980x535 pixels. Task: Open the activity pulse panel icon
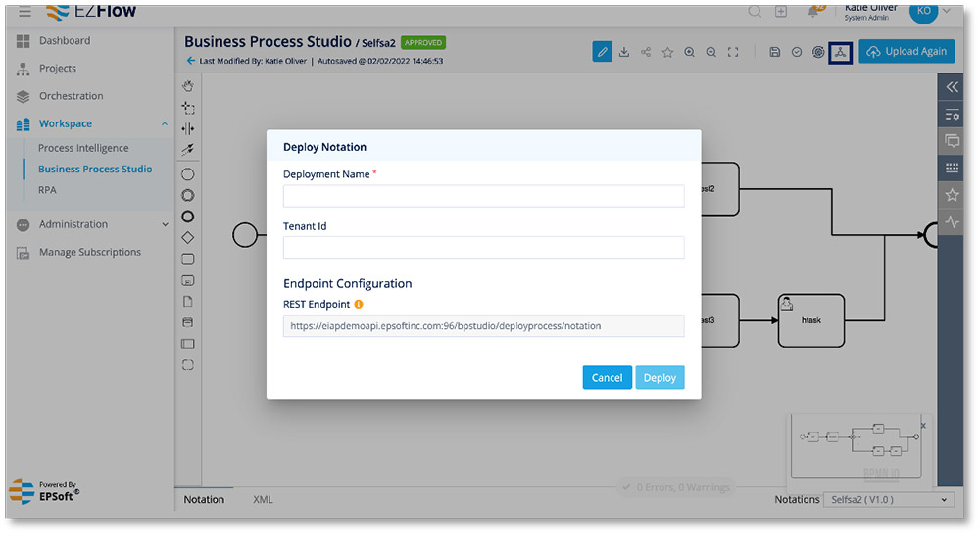(952, 221)
